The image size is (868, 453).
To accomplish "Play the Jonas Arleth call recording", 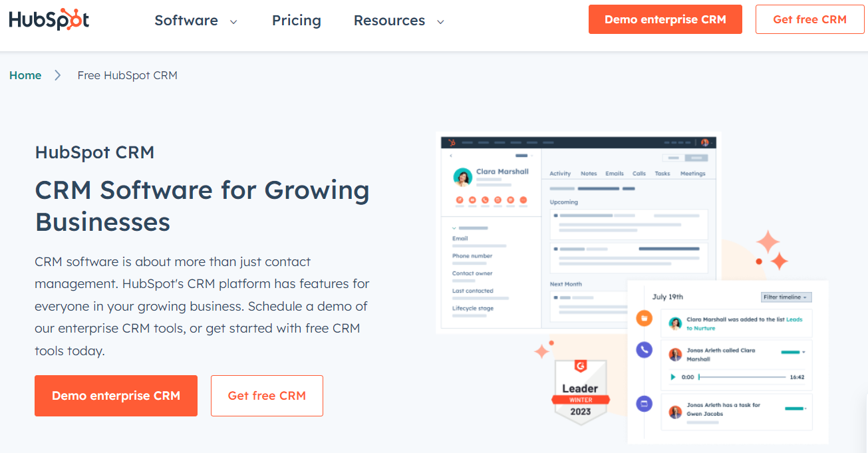I will [673, 377].
